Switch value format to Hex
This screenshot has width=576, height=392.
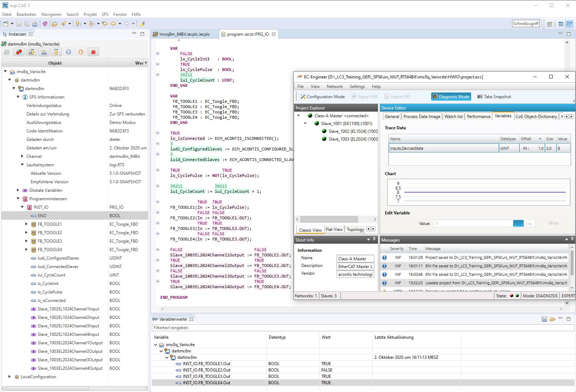(529, 224)
